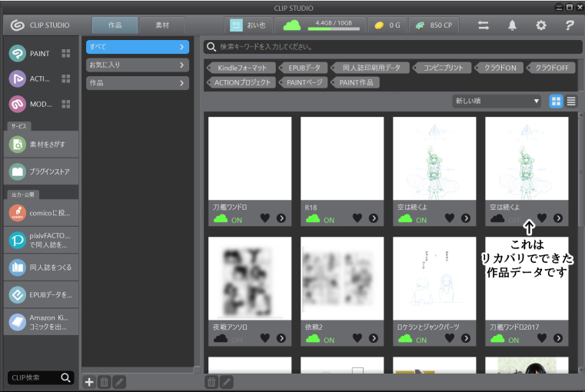
Task: Click the 850 CP points balance
Action: coord(434,25)
